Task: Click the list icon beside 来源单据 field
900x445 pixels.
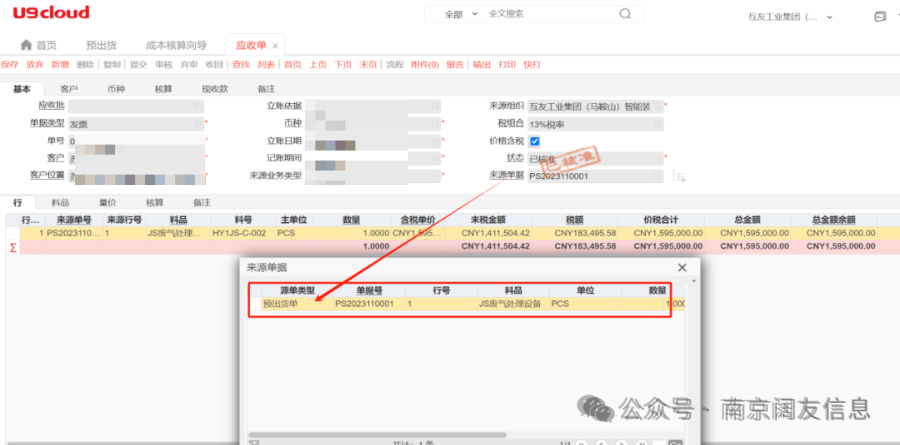Action: 680,177
